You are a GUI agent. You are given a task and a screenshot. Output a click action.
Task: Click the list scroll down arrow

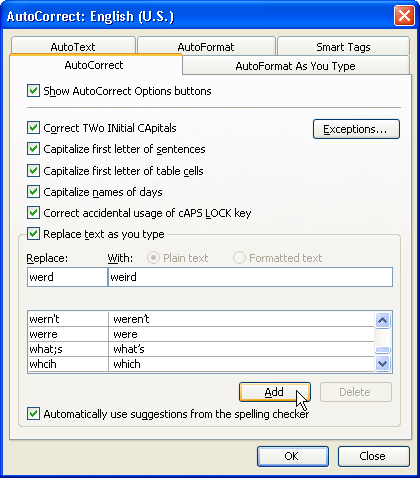(382, 363)
